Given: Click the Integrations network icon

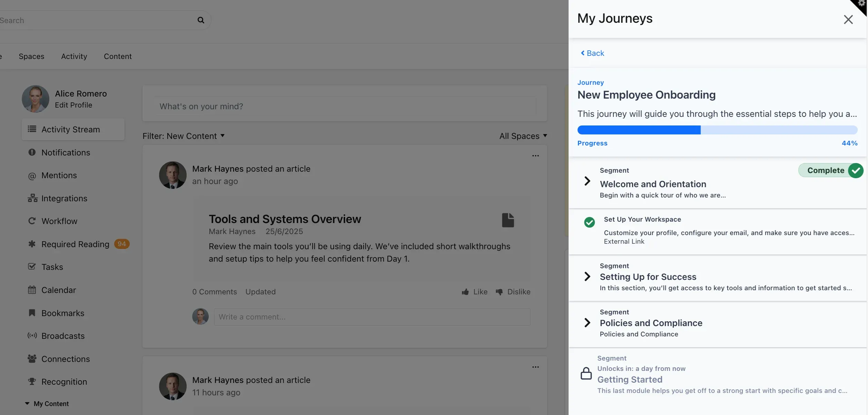Looking at the screenshot, I should pyautogui.click(x=32, y=198).
